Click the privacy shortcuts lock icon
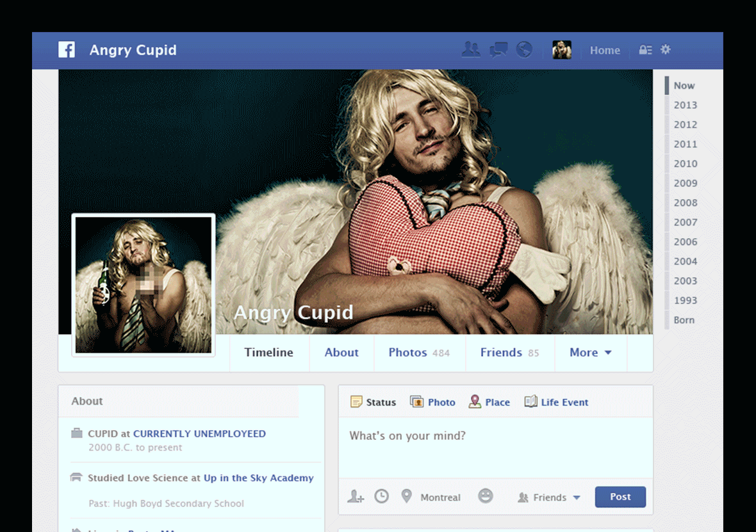This screenshot has width=756, height=532. [645, 50]
